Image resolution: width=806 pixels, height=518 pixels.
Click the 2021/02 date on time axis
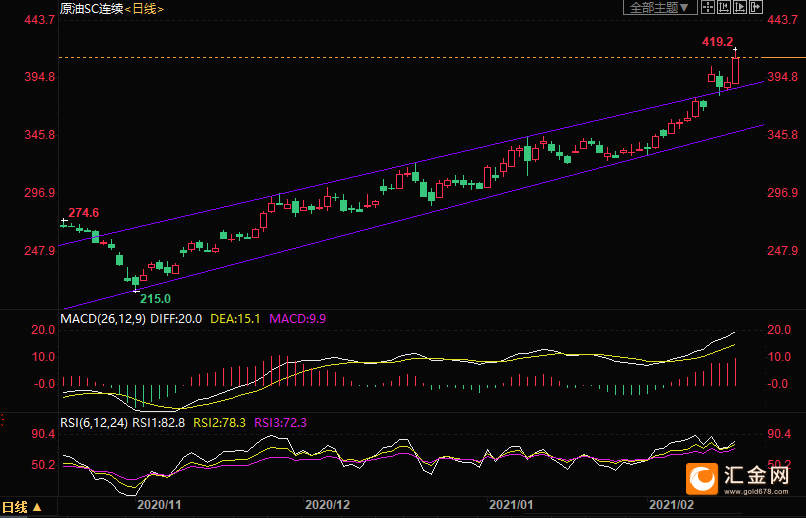coord(670,505)
